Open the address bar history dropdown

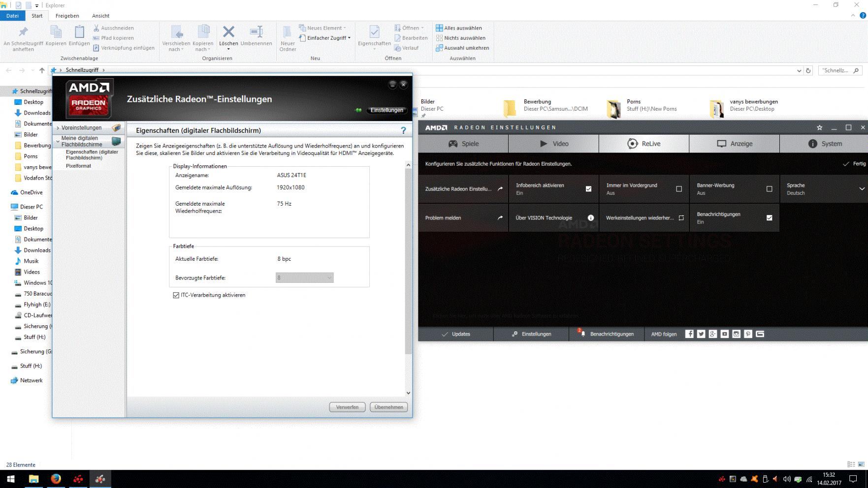(799, 70)
